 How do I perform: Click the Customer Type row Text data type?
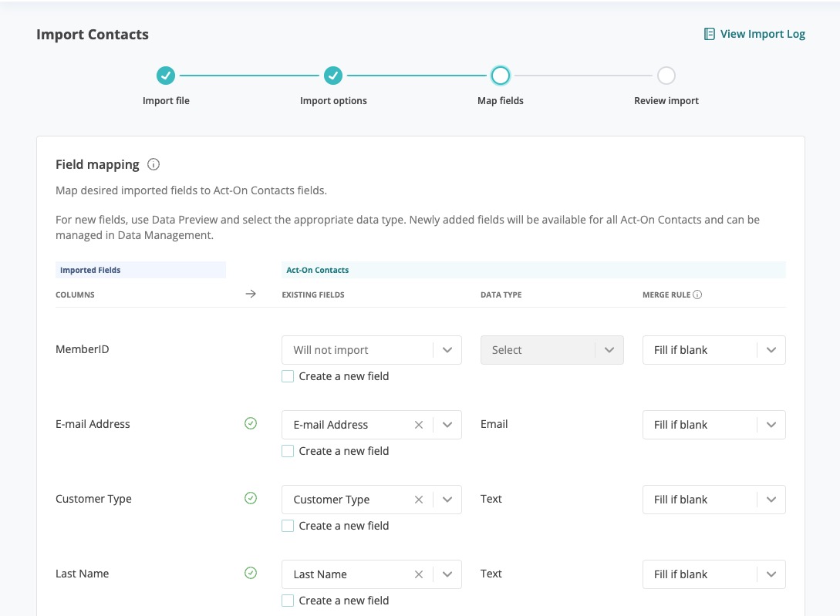491,499
